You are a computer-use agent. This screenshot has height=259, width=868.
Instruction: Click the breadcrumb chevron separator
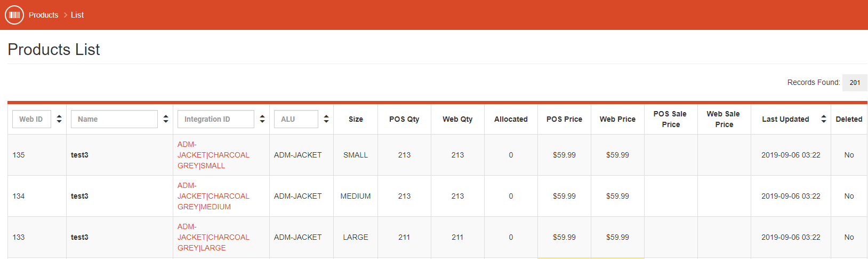(65, 15)
